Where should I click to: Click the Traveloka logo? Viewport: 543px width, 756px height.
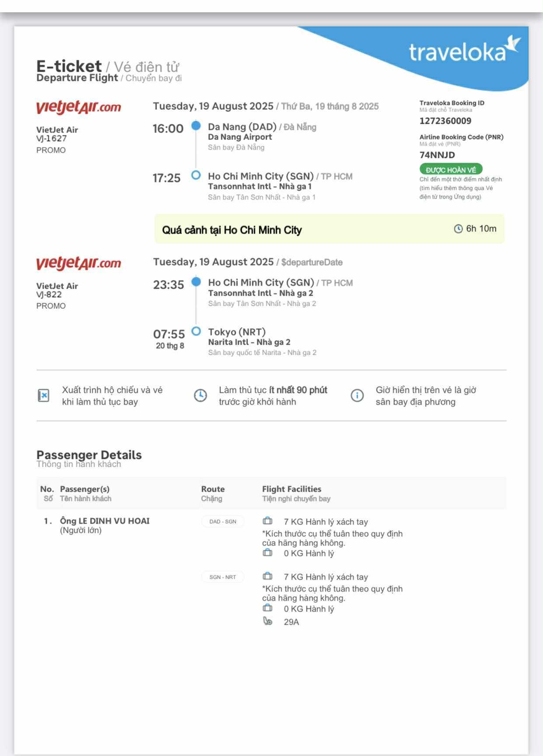(464, 51)
